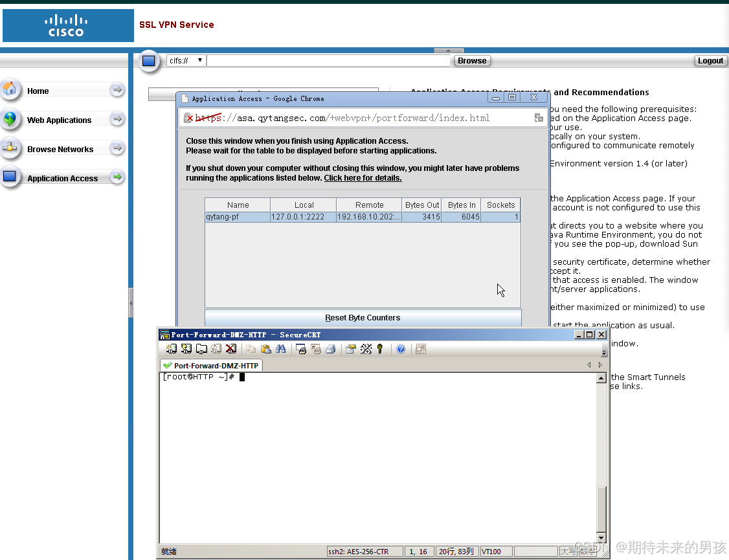Open the cifs:// protocol dropdown
The width and height of the screenshot is (729, 560).
[186, 60]
